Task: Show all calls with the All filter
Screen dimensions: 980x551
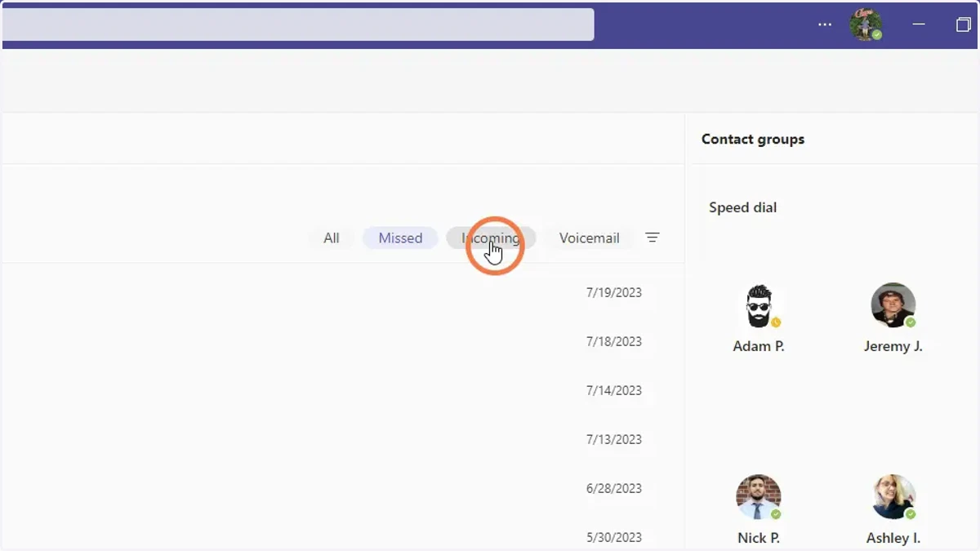Action: 331,238
